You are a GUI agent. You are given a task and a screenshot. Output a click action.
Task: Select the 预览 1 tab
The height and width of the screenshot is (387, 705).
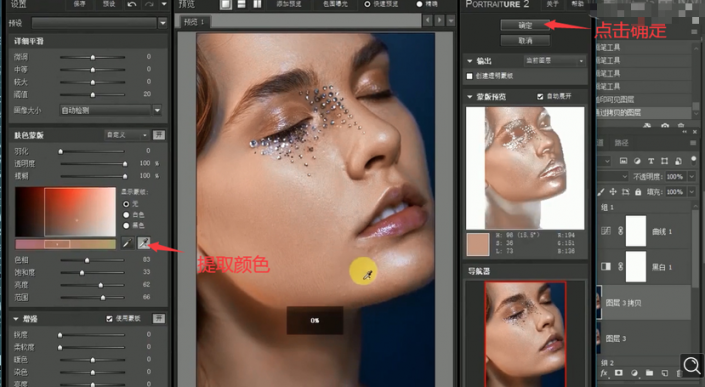195,22
